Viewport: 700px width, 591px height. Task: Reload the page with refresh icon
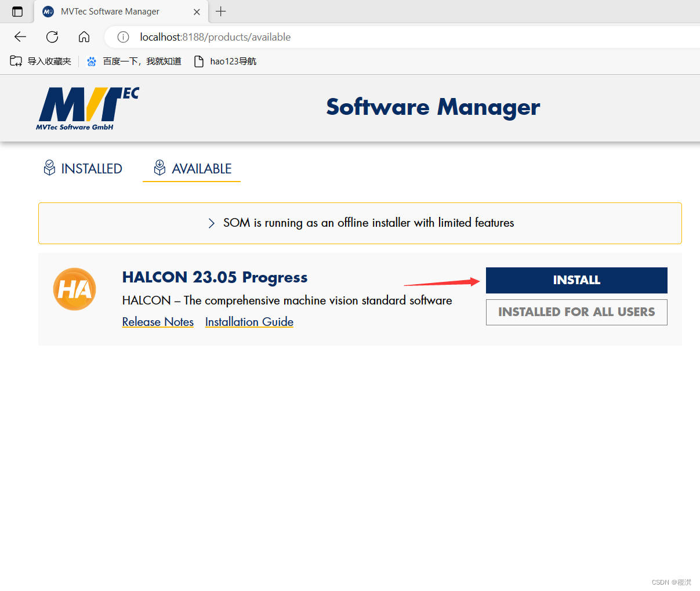52,37
